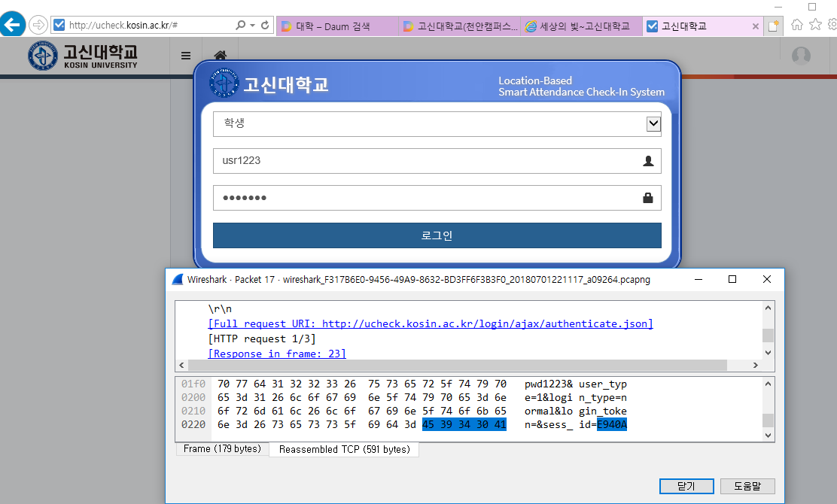Image resolution: width=837 pixels, height=504 pixels.
Task: Open browser settings gear icon
Action: (832, 25)
